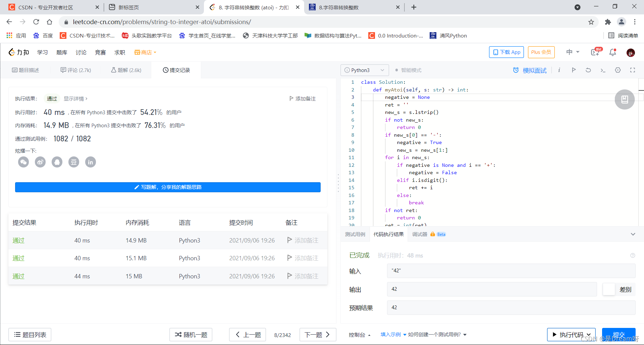The image size is (644, 345).
Task: Switch to 题解 (2.6k) tab
Action: click(x=126, y=70)
